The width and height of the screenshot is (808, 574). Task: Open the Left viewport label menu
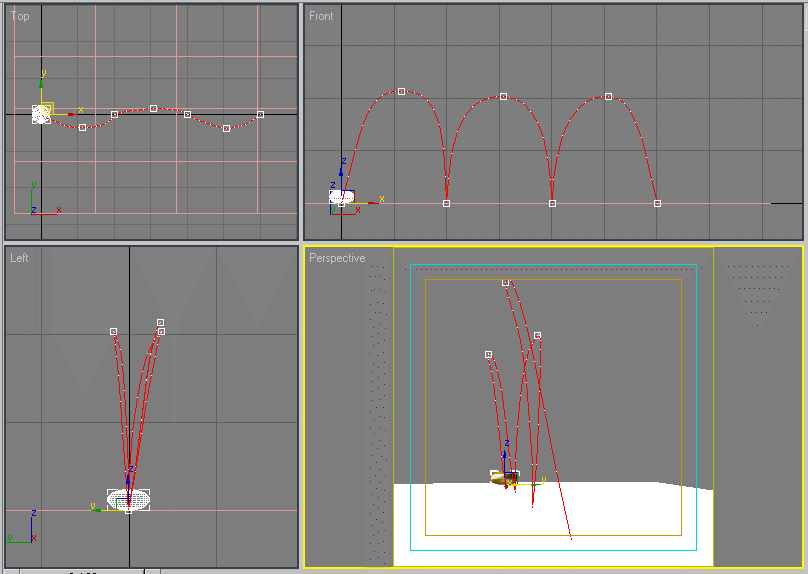coord(19,258)
